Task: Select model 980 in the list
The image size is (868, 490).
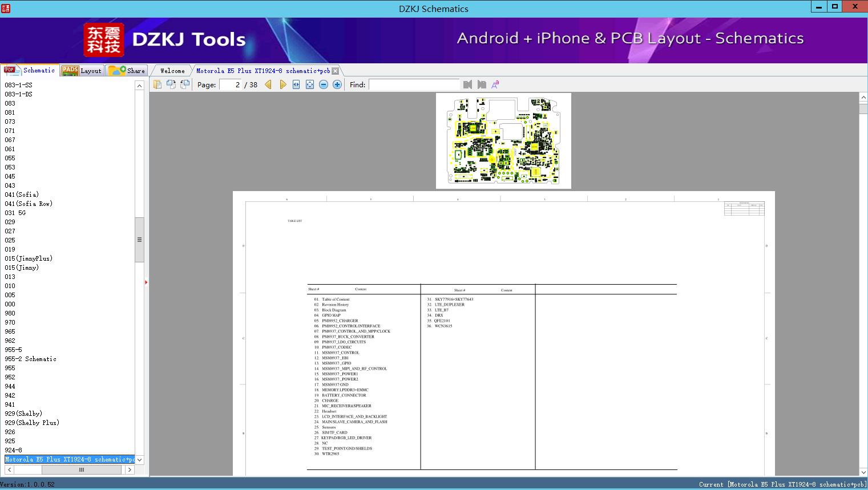Action: pyautogui.click(x=10, y=313)
